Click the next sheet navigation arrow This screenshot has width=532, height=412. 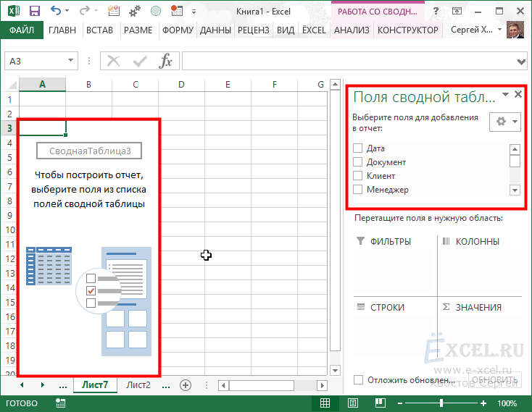(x=43, y=385)
